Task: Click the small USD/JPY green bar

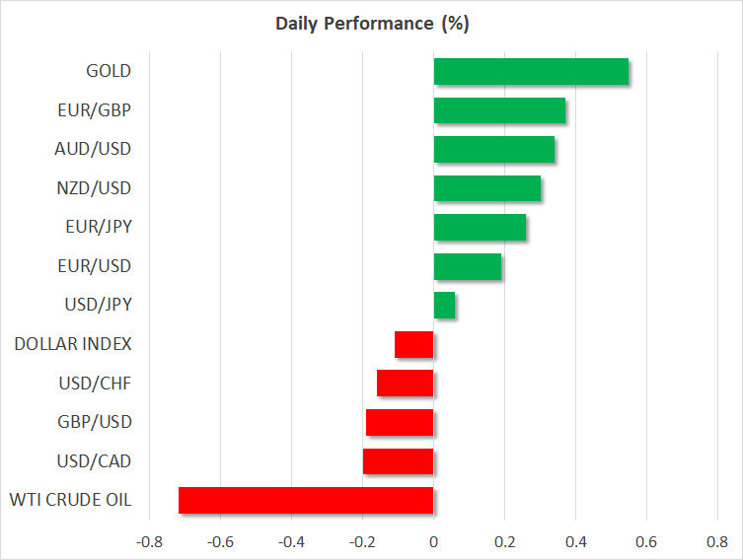Action: pos(444,306)
